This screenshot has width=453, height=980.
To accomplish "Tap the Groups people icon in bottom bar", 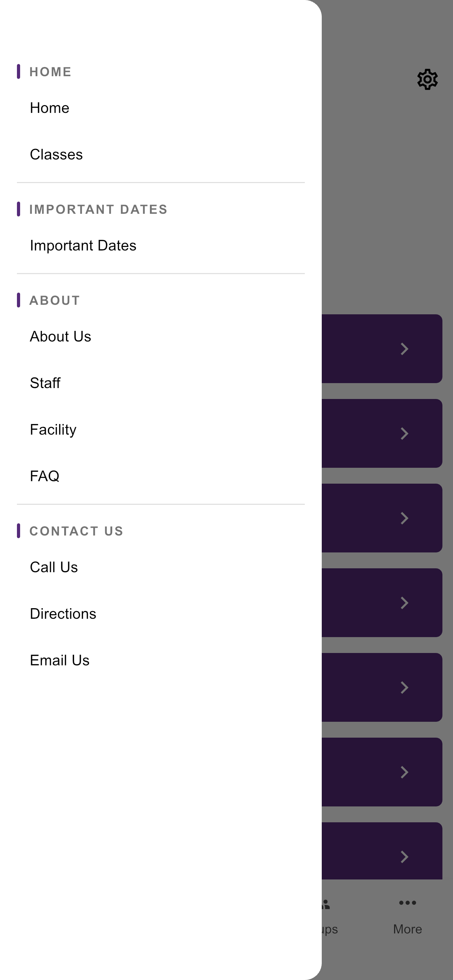I will pyautogui.click(x=326, y=904).
